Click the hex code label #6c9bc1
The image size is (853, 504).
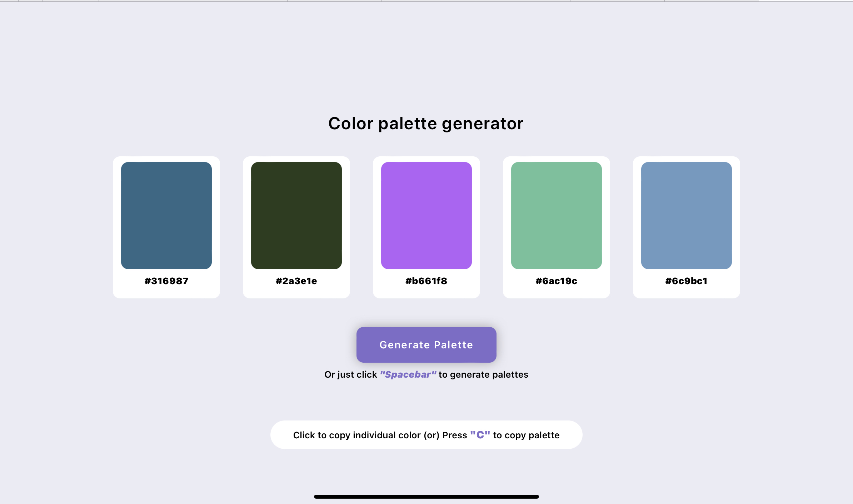(x=686, y=281)
